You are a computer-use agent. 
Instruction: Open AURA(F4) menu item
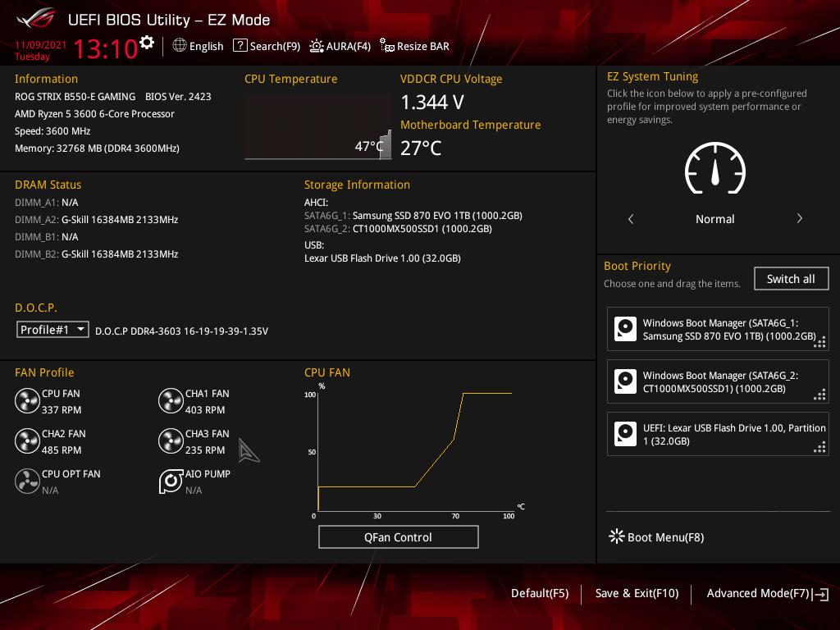tap(340, 46)
